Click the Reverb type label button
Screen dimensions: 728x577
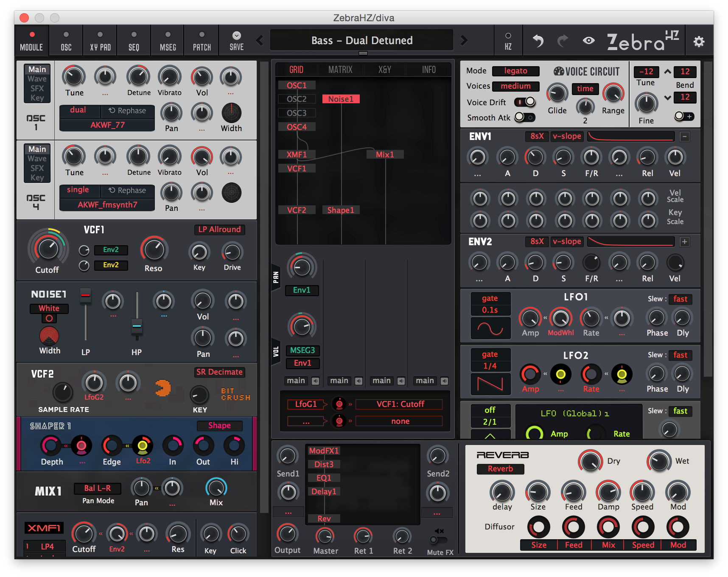point(501,469)
